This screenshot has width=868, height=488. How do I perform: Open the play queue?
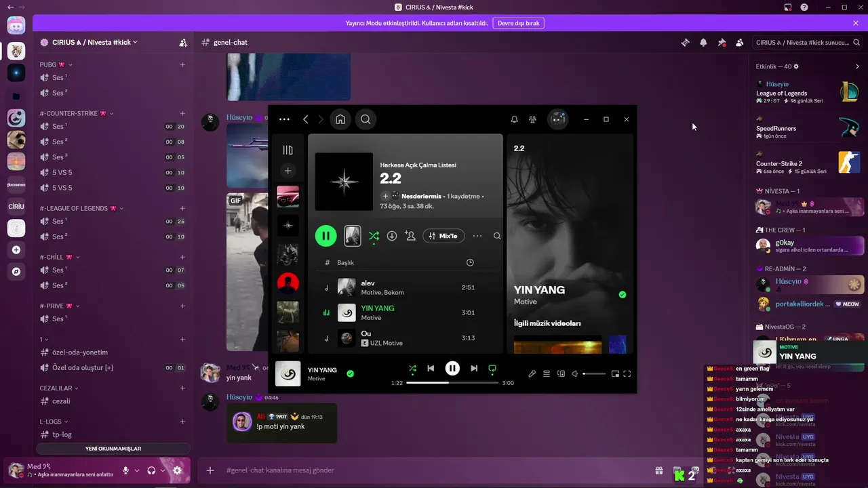coord(547,373)
